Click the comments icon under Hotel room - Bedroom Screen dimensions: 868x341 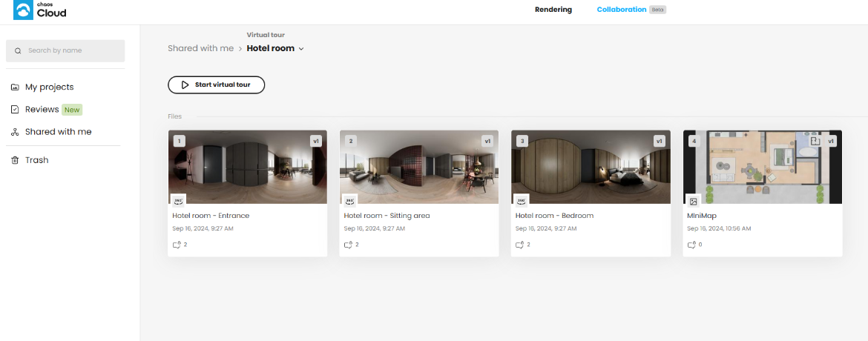click(x=519, y=245)
